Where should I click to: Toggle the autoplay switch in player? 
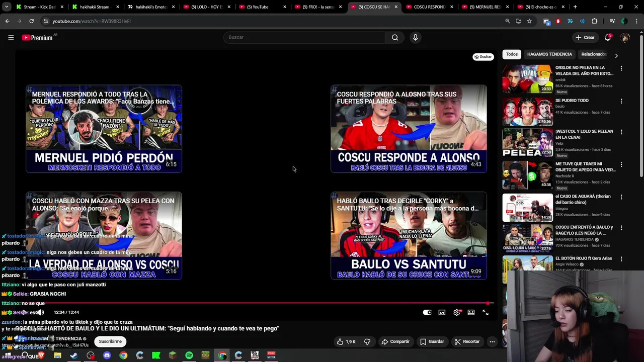(x=427, y=312)
